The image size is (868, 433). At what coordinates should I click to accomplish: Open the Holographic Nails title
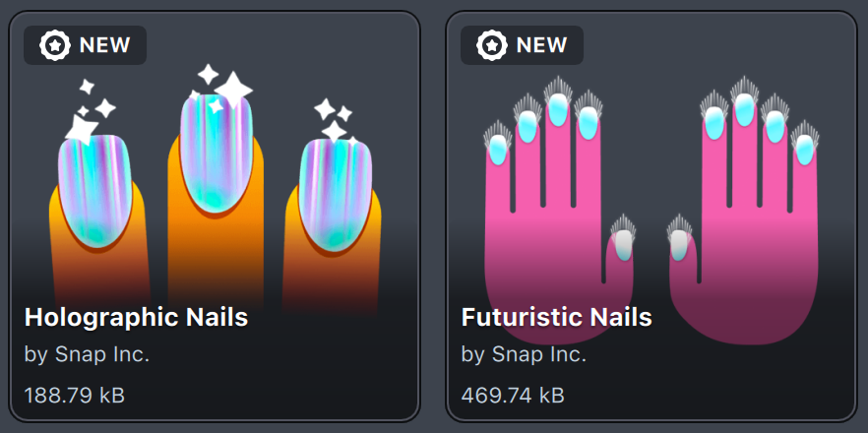coord(136,318)
